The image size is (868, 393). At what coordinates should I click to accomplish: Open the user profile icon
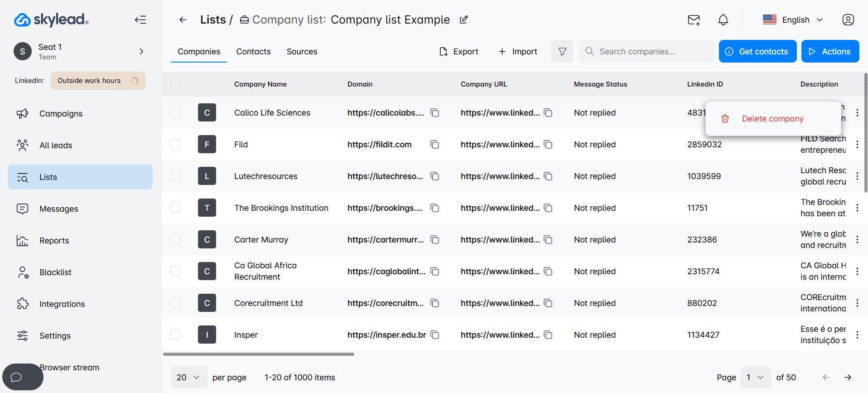click(x=848, y=20)
